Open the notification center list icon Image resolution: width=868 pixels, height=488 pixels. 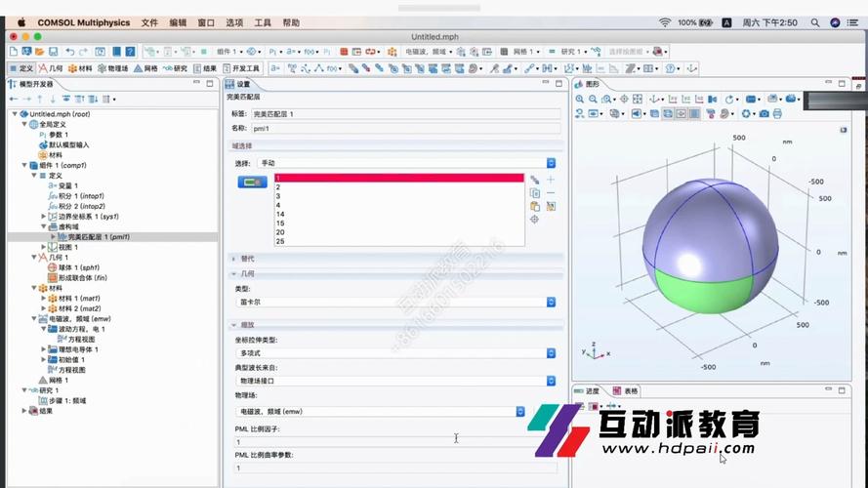(x=853, y=22)
